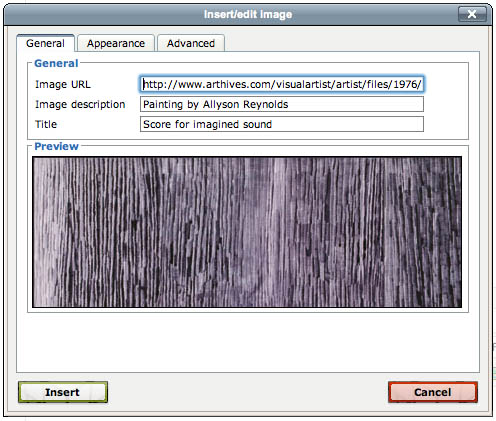Click the 'Insert/edit image' title bar text
This screenshot has width=496, height=421.
(x=248, y=14)
